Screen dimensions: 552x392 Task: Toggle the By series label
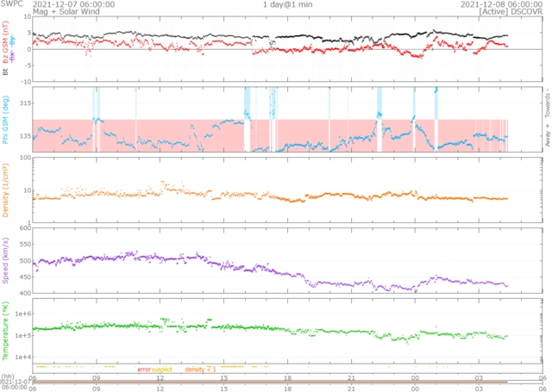click(x=13, y=40)
